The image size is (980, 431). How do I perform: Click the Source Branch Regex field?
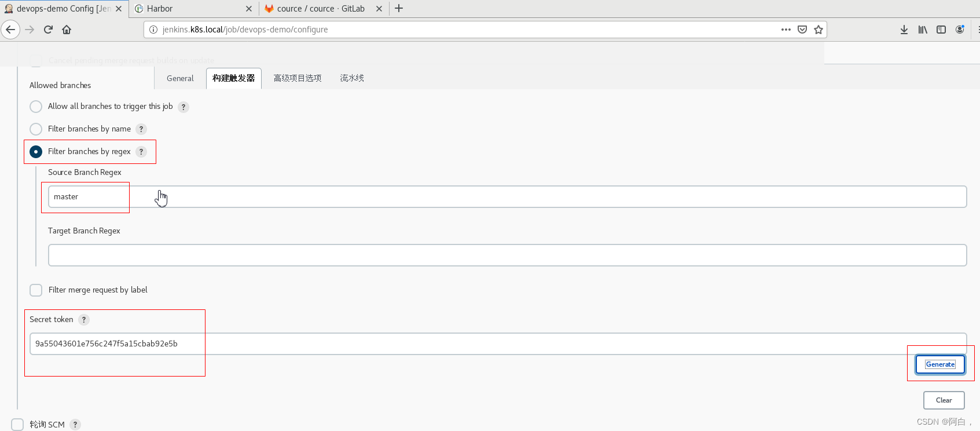coord(507,197)
